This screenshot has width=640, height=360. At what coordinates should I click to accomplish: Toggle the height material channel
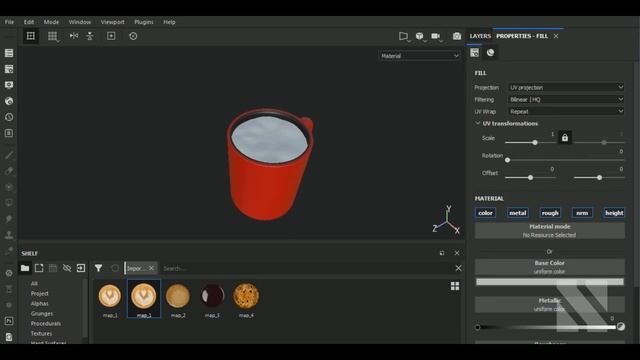(x=614, y=213)
